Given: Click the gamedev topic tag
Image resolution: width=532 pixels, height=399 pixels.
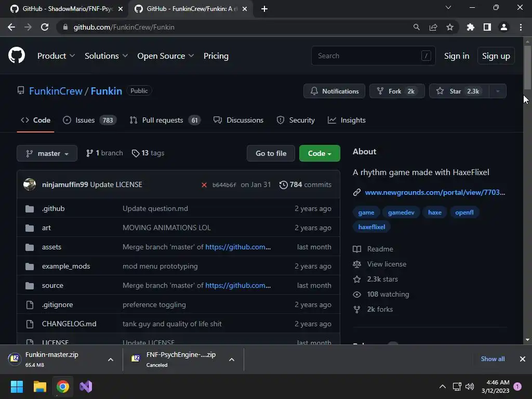Looking at the screenshot, I should [x=401, y=212].
